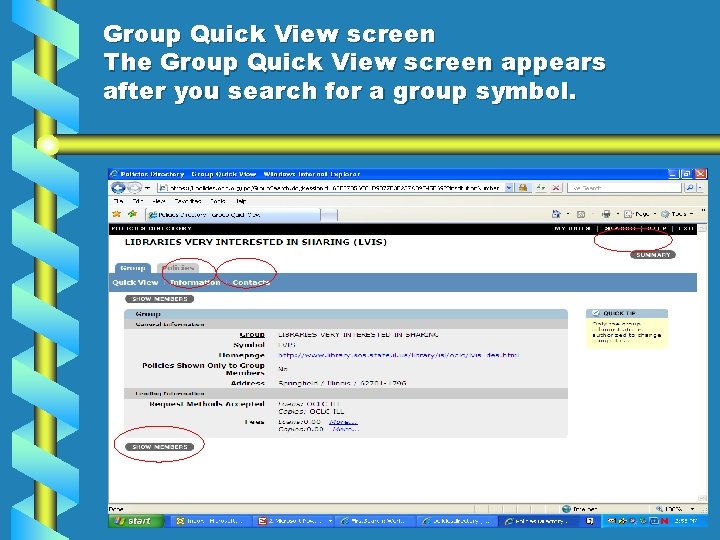The image size is (720, 540).
Task: Click the QUICK TIP header icon
Action: tap(596, 313)
